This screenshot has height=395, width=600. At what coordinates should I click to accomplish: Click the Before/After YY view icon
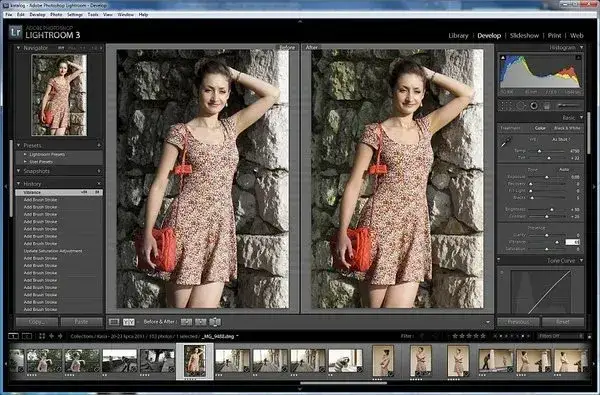[129, 322]
